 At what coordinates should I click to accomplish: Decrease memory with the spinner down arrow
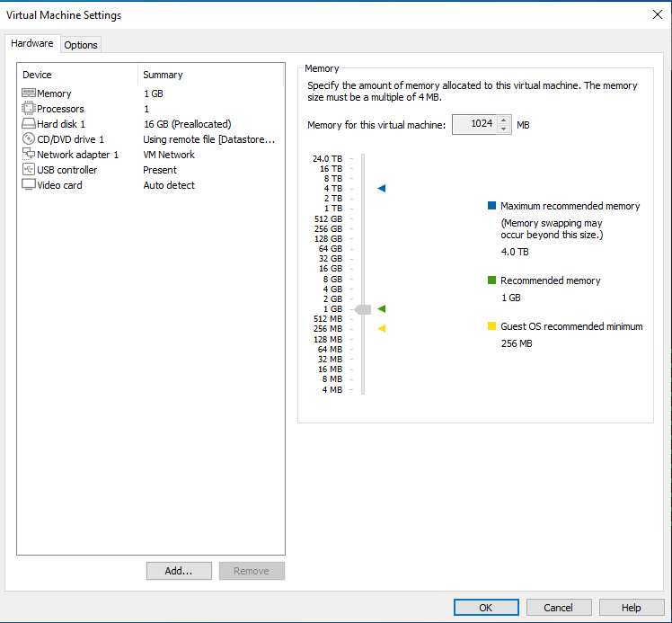[504, 129]
